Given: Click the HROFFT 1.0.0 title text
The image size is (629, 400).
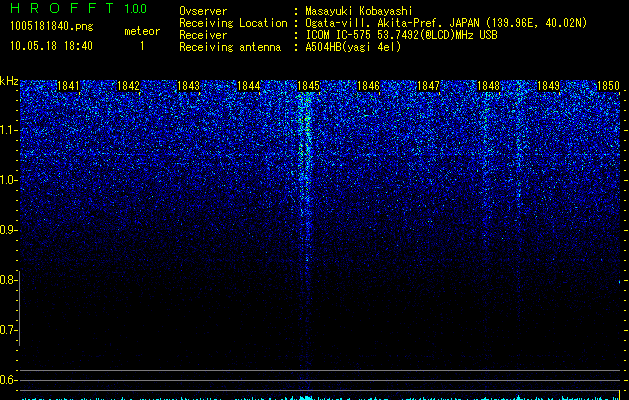Looking at the screenshot, I should (x=78, y=8).
